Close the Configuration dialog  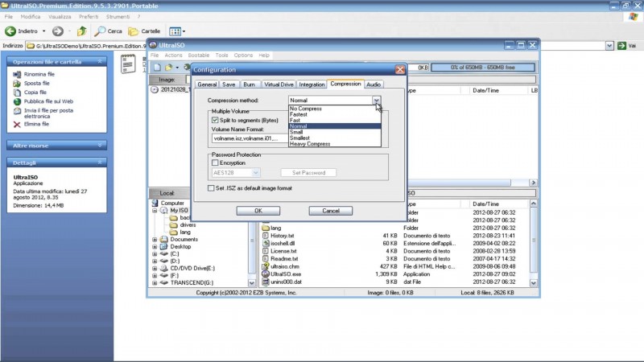[400, 69]
